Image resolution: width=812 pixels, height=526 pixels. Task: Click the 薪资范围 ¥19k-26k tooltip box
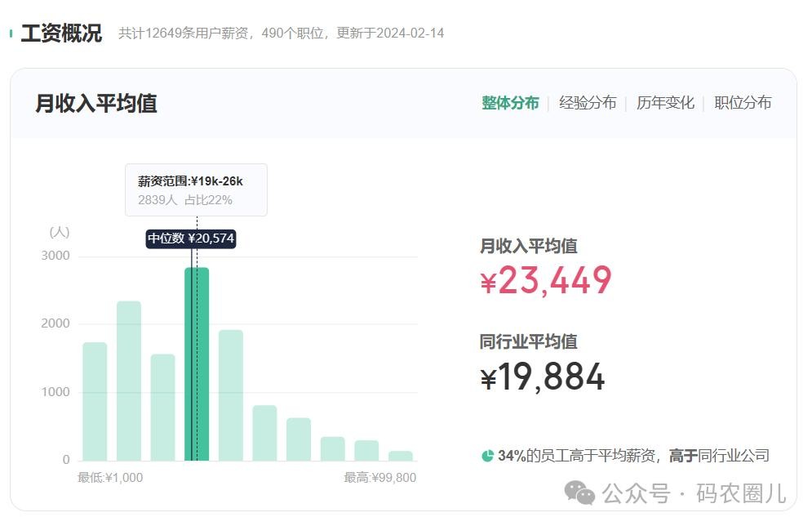(x=196, y=190)
